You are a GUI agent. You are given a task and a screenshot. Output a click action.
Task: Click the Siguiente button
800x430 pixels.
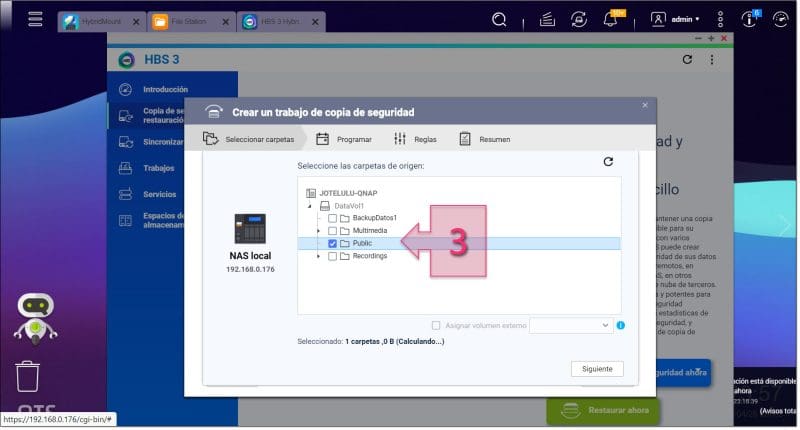(597, 369)
